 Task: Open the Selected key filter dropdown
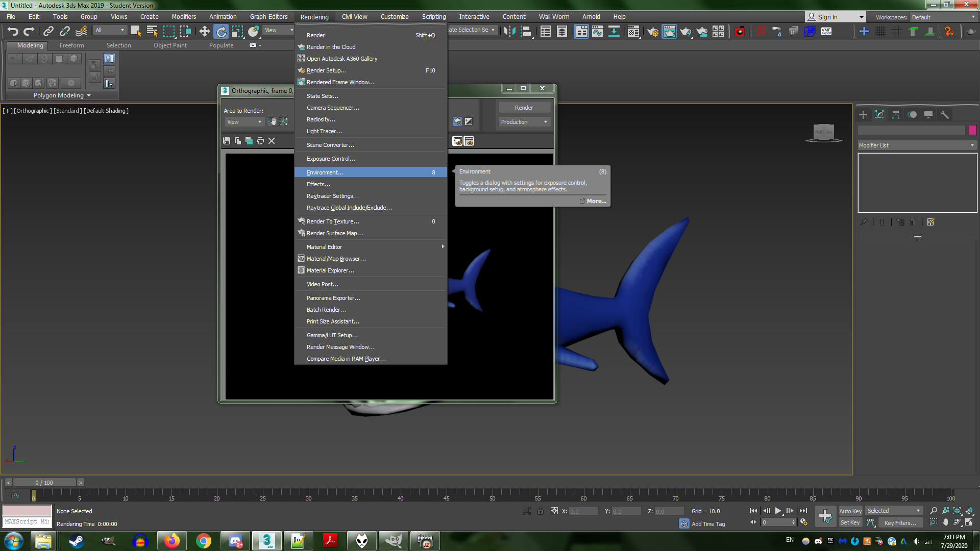(894, 511)
